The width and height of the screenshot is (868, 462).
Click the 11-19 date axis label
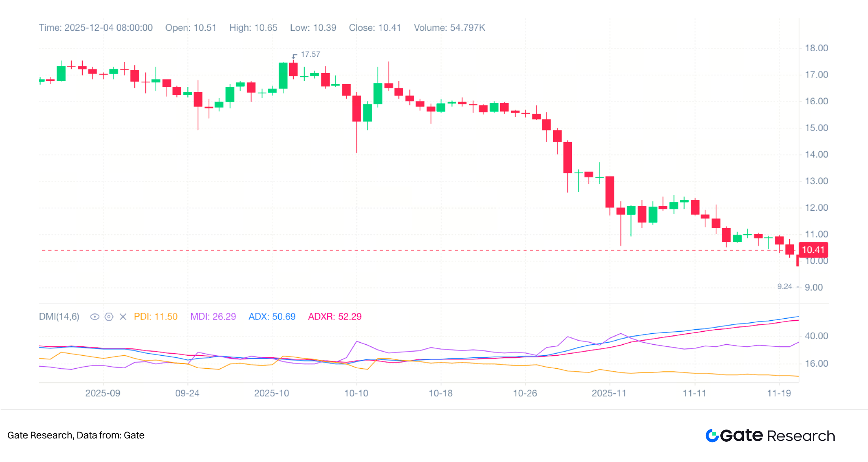[779, 393]
